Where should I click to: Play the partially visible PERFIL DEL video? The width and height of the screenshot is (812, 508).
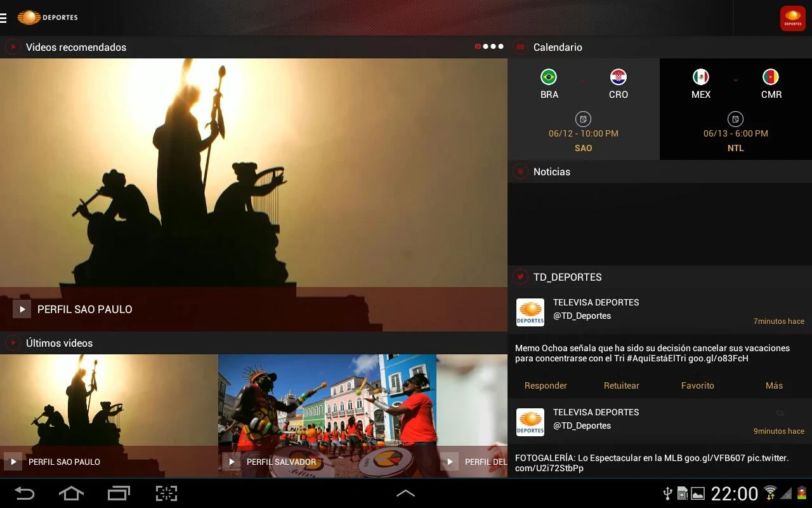pyautogui.click(x=449, y=462)
